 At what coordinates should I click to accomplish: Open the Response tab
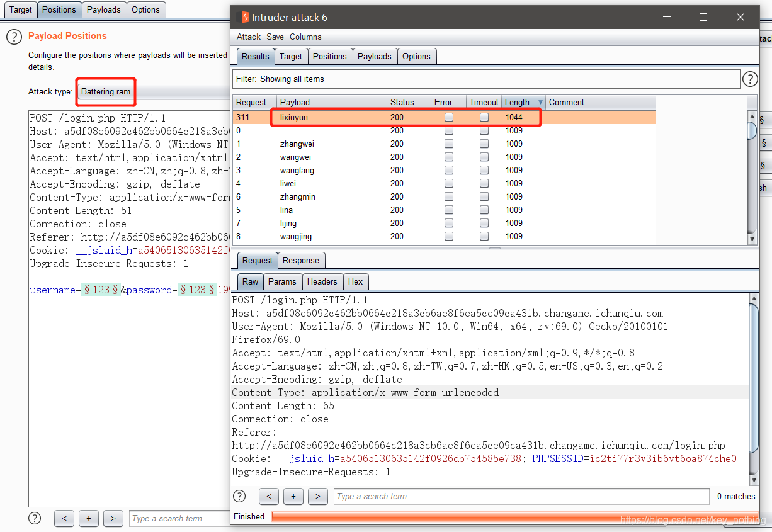(301, 260)
